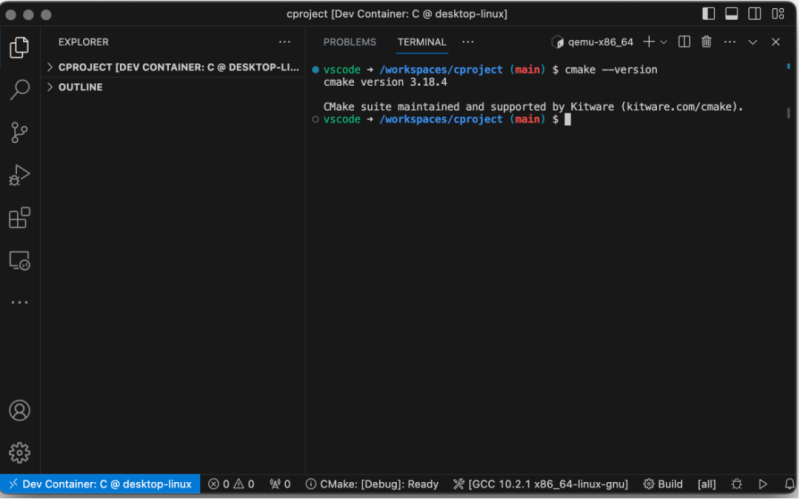Open the Manage gear menu
The width and height of the screenshot is (800, 499).
pos(19,452)
